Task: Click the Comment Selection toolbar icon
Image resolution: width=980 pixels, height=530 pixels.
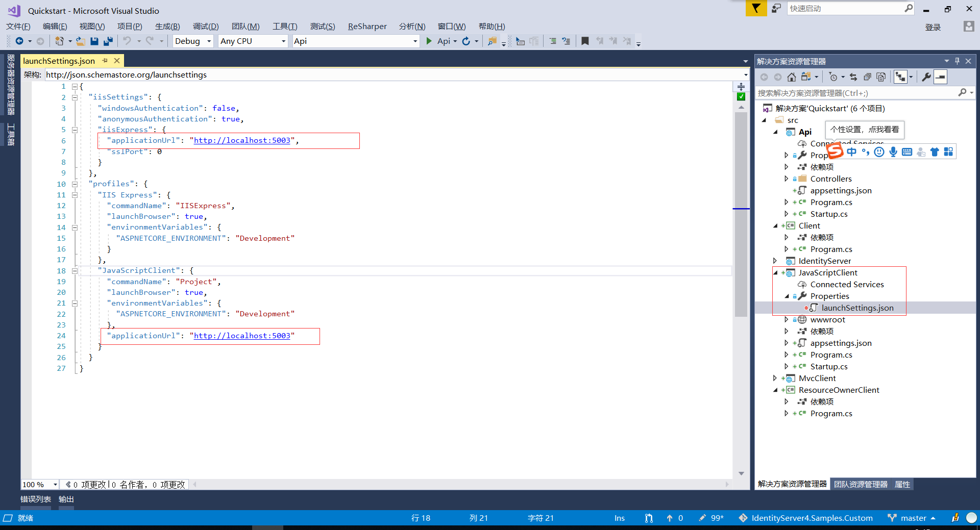Action: pos(553,41)
